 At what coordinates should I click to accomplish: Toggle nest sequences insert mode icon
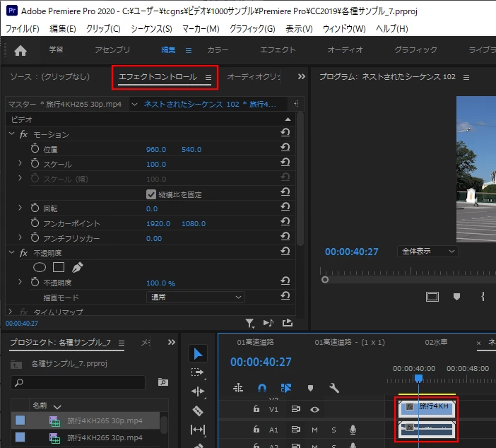click(238, 388)
